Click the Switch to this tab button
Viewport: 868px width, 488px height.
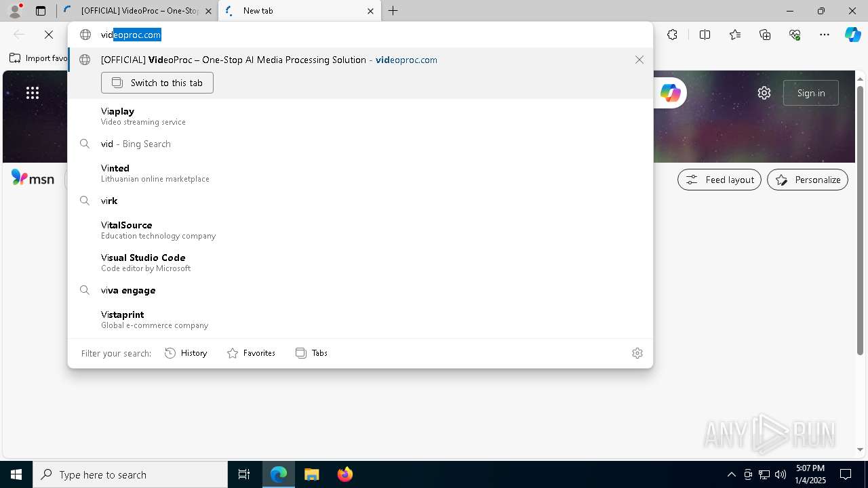coord(157,83)
